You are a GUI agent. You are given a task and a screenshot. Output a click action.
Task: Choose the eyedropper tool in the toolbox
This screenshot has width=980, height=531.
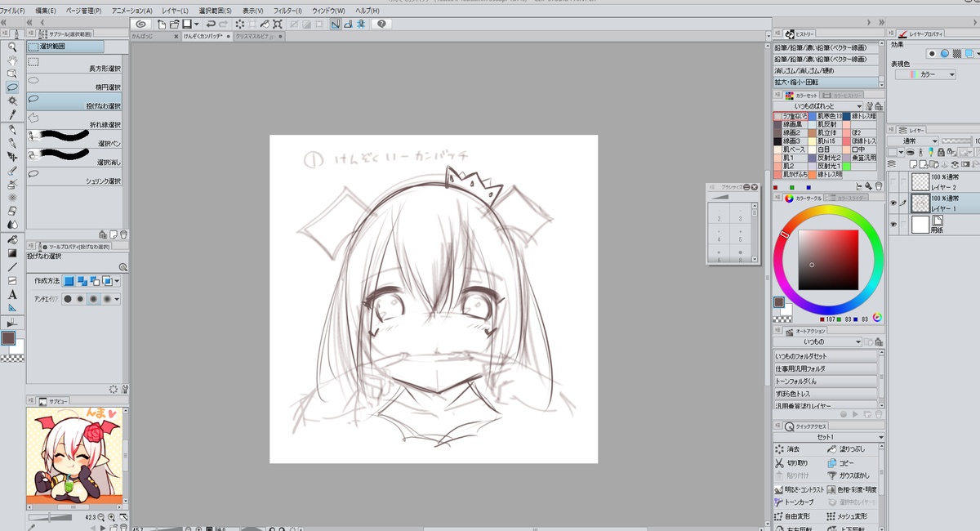click(12, 114)
